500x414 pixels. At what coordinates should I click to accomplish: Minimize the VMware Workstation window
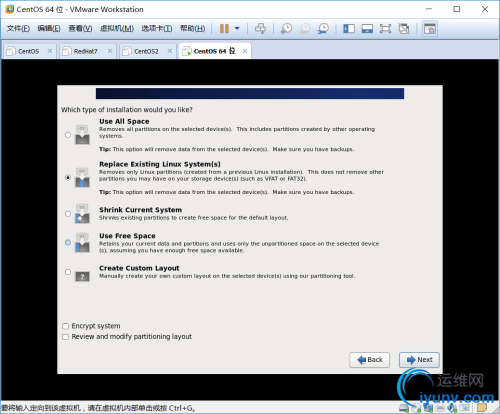click(x=429, y=9)
